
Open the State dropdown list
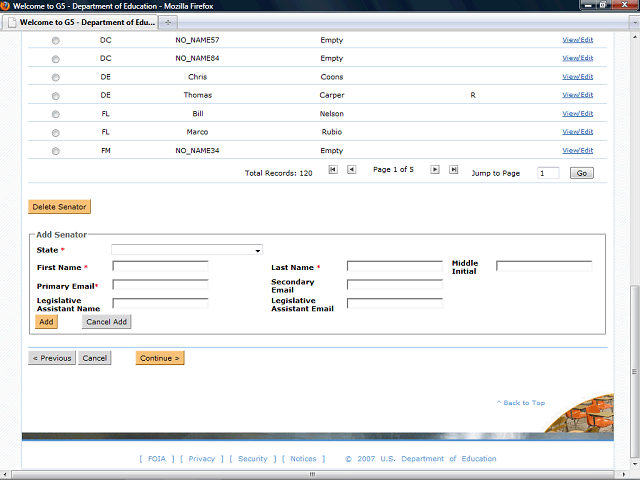coord(186,250)
